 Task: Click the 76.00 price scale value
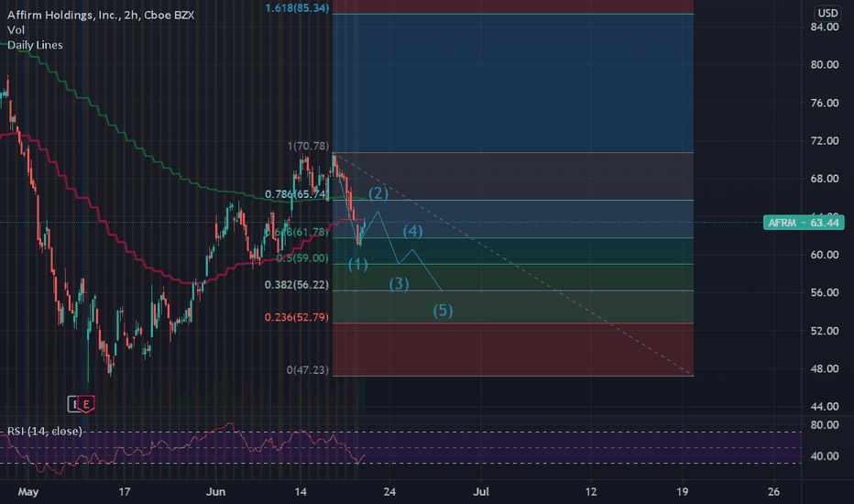[825, 103]
